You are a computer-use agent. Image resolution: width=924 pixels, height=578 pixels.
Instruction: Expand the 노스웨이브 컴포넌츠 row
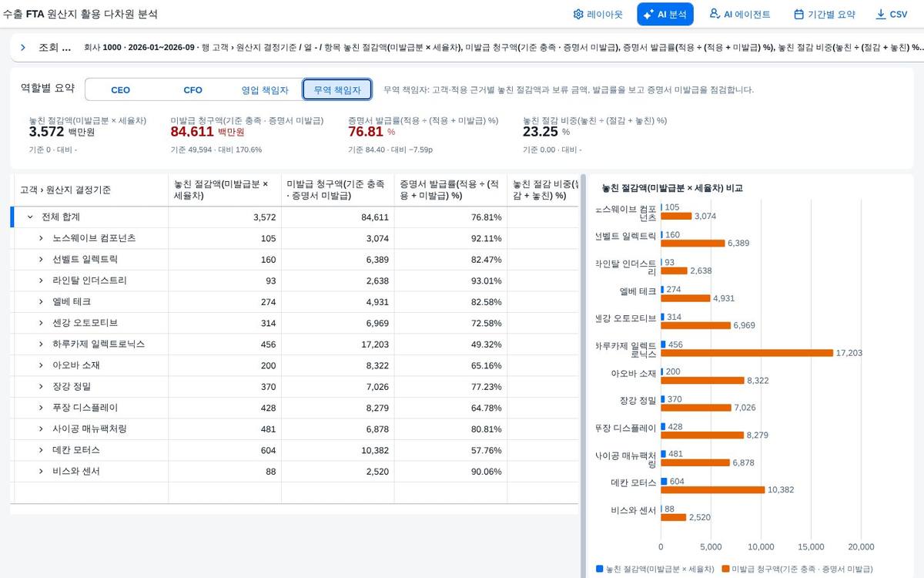[41, 238]
